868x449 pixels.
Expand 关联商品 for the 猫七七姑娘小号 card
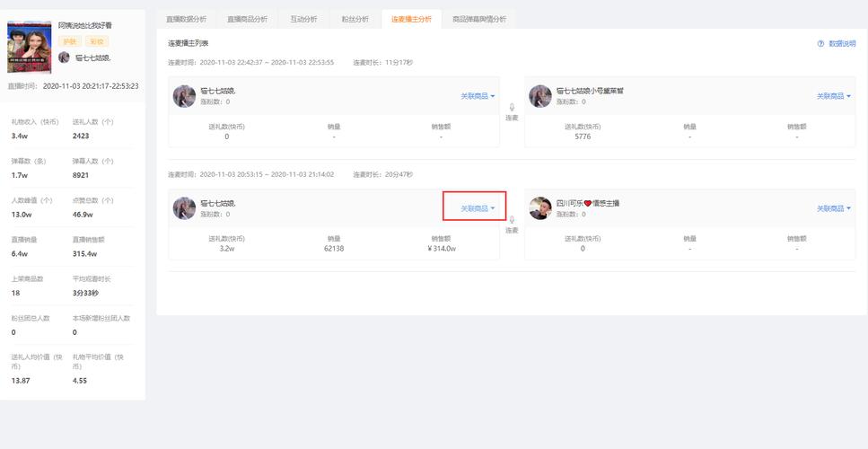pyautogui.click(x=834, y=96)
